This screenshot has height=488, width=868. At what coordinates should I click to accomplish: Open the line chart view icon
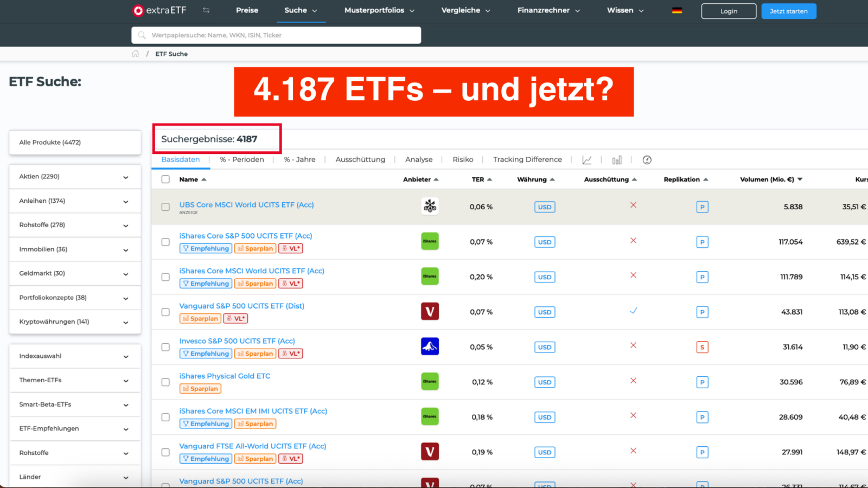point(587,160)
